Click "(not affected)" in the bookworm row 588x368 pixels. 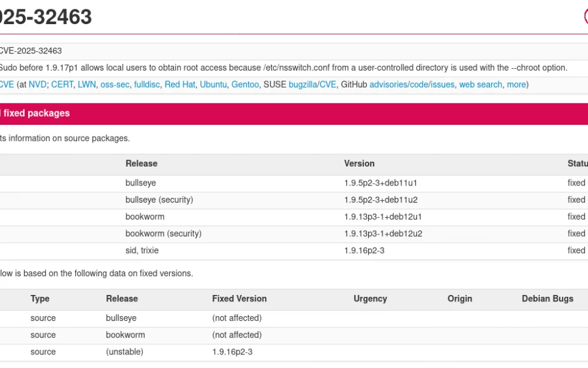[x=237, y=335]
